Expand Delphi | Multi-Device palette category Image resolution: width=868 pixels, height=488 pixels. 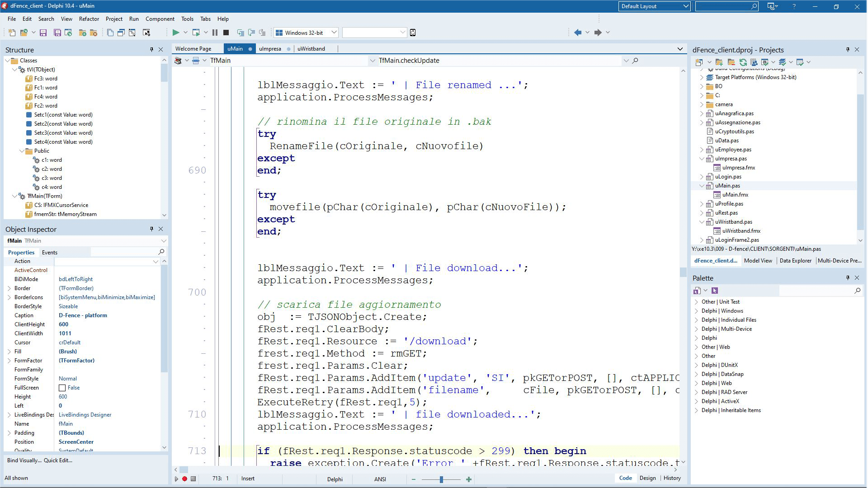tap(696, 329)
